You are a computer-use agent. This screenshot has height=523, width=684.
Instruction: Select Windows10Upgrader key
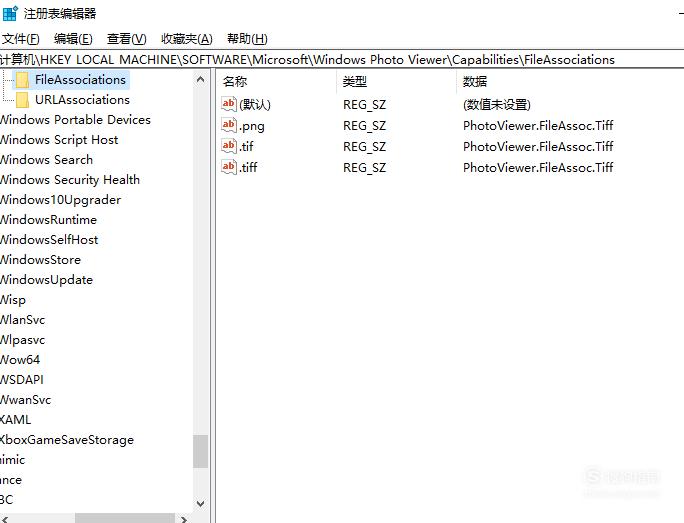[x=60, y=200]
